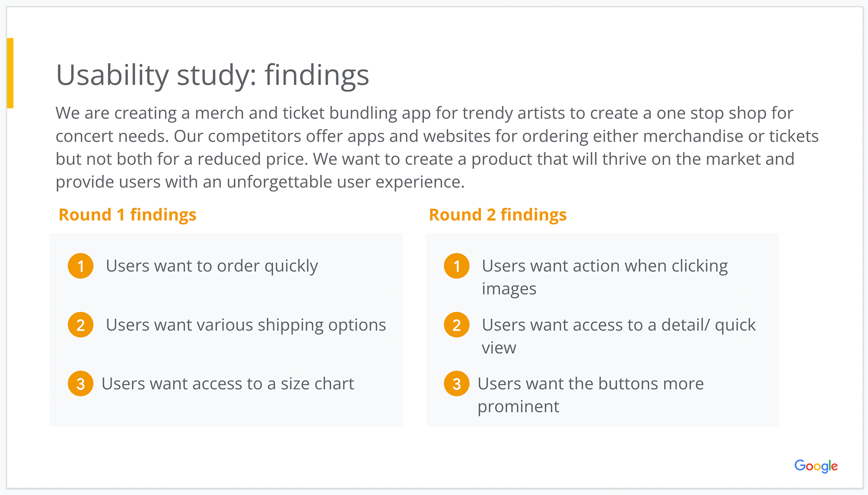Click the 'Round 1 findings' heading

127,215
